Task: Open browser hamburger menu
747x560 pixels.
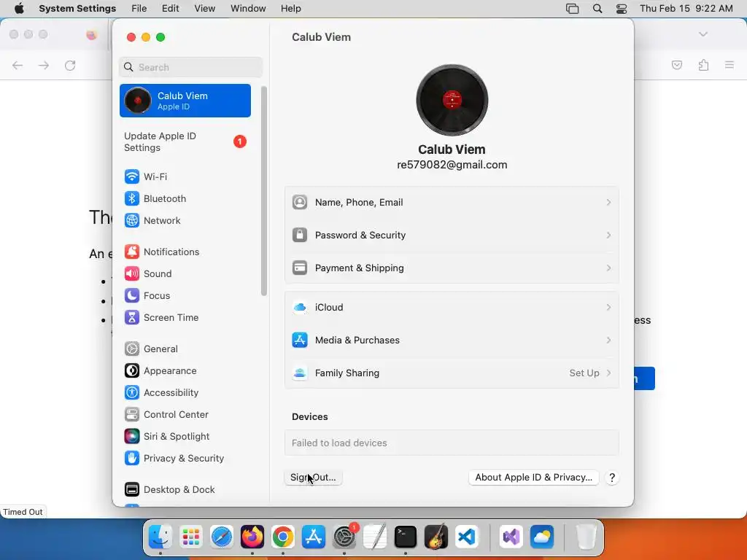Action: pos(729,65)
